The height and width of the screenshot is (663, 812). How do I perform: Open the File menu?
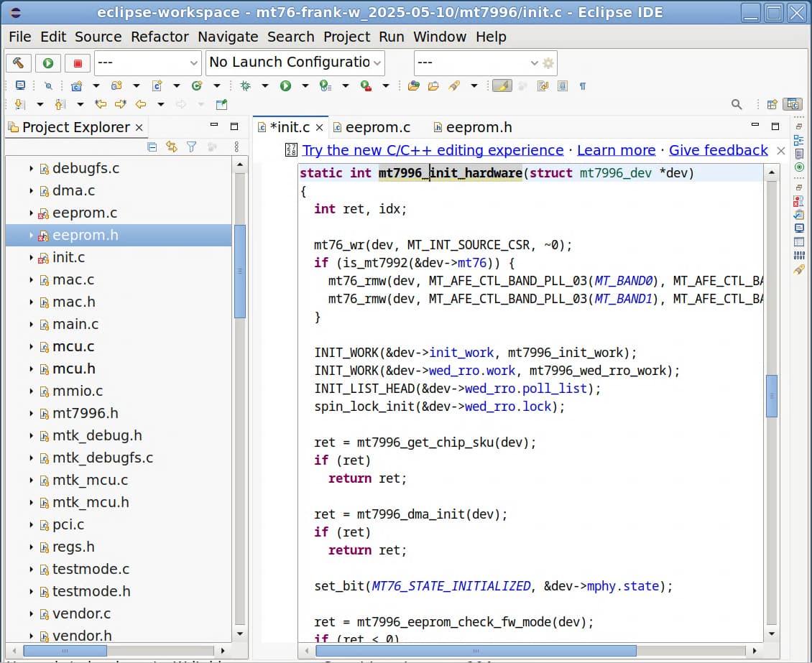coord(20,37)
